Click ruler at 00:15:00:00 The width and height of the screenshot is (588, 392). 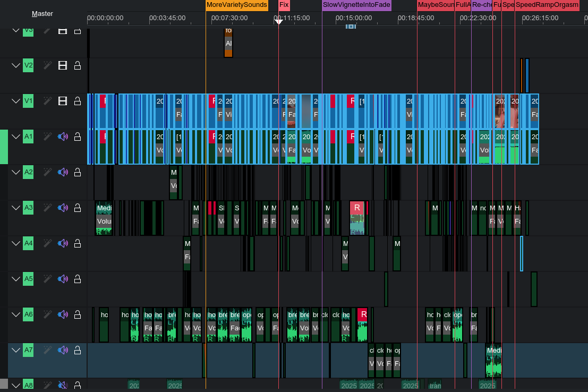pos(354,18)
